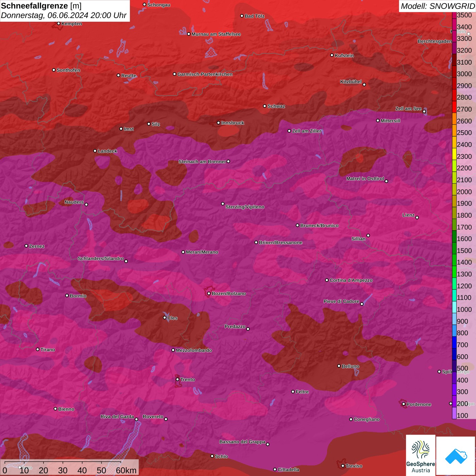Image resolution: width=476 pixels, height=476 pixels.
Task: Click the Garmisch-Partenkirchen place label
Action: pos(205,74)
